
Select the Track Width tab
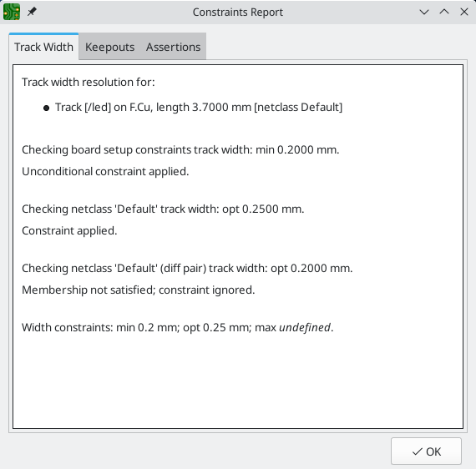tap(43, 47)
